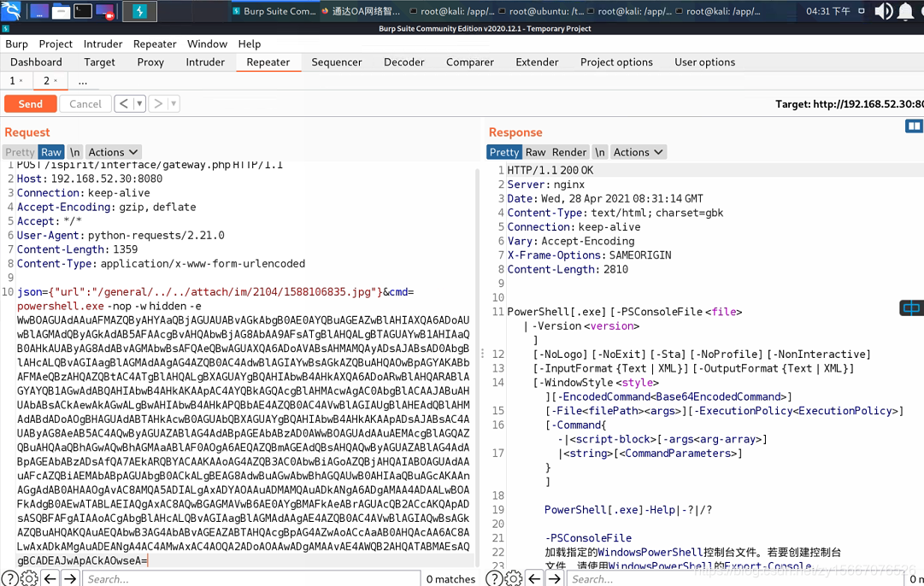
Task: Launch the terminal icon in top panel
Action: coord(83,11)
